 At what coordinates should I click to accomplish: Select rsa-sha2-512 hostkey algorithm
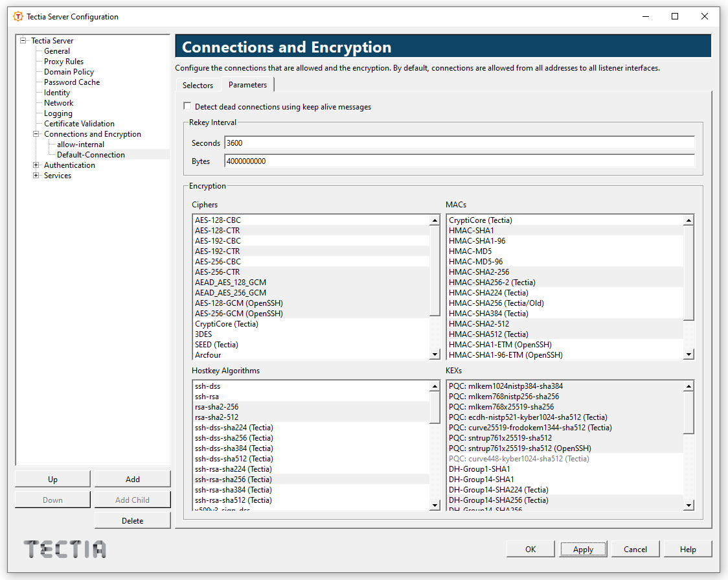(311, 417)
